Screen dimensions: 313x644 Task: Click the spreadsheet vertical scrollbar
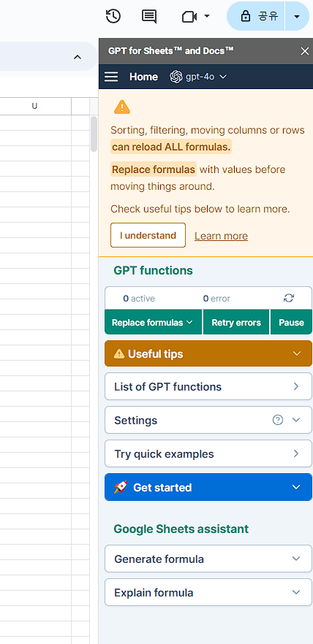tap(94, 134)
